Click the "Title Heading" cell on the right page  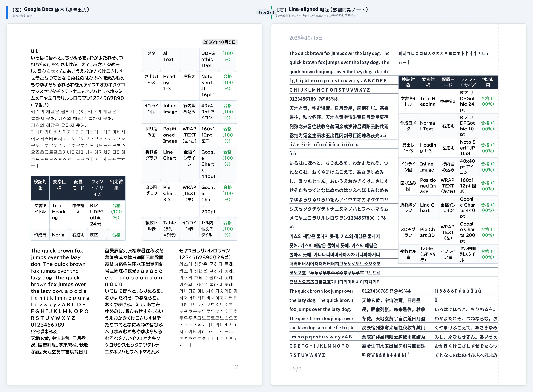(428, 101)
